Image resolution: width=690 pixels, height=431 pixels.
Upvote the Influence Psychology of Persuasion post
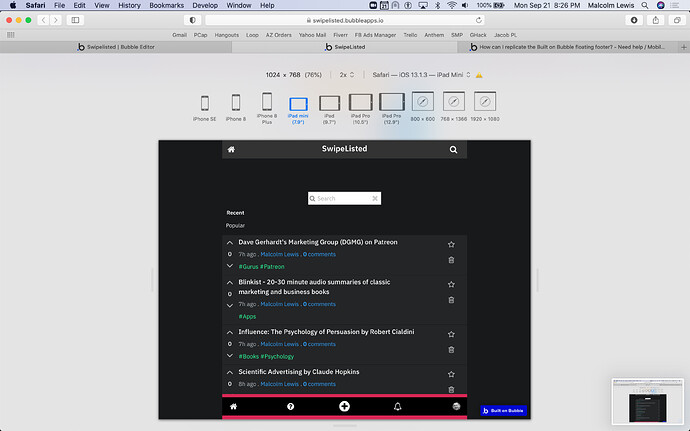click(x=230, y=332)
